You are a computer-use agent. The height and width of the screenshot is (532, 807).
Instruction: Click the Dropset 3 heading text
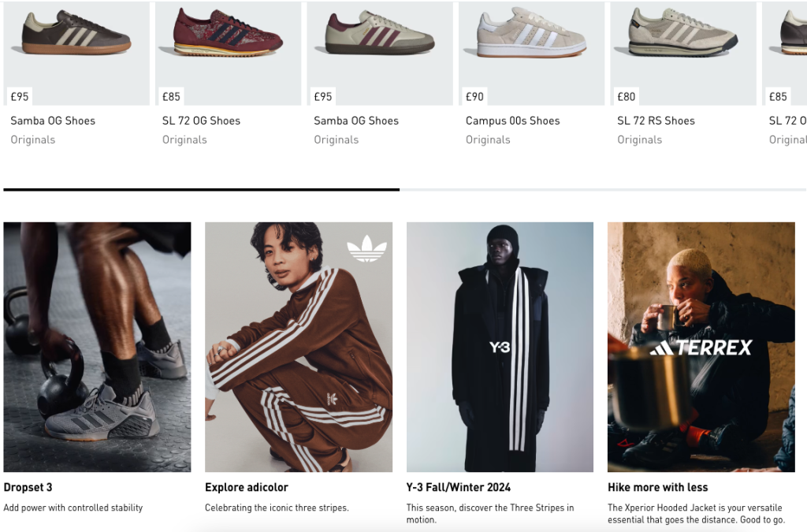pyautogui.click(x=28, y=487)
